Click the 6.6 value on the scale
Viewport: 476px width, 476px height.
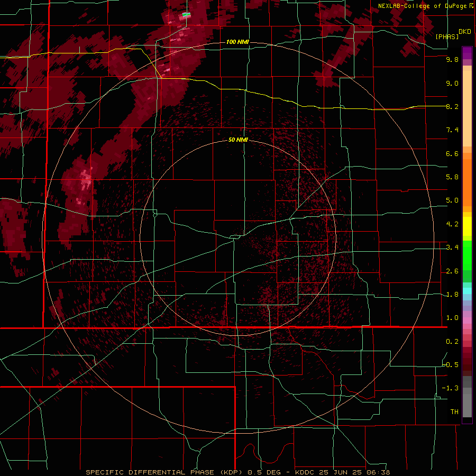(452, 153)
